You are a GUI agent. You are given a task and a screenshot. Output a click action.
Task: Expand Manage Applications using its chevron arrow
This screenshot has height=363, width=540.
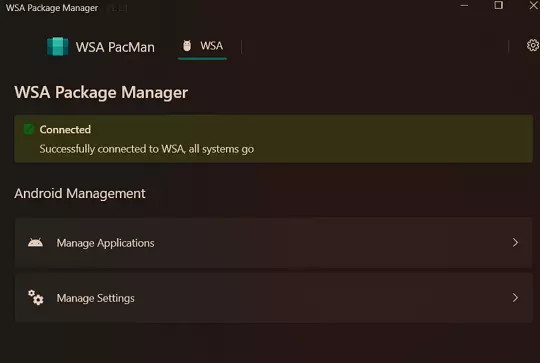(515, 242)
